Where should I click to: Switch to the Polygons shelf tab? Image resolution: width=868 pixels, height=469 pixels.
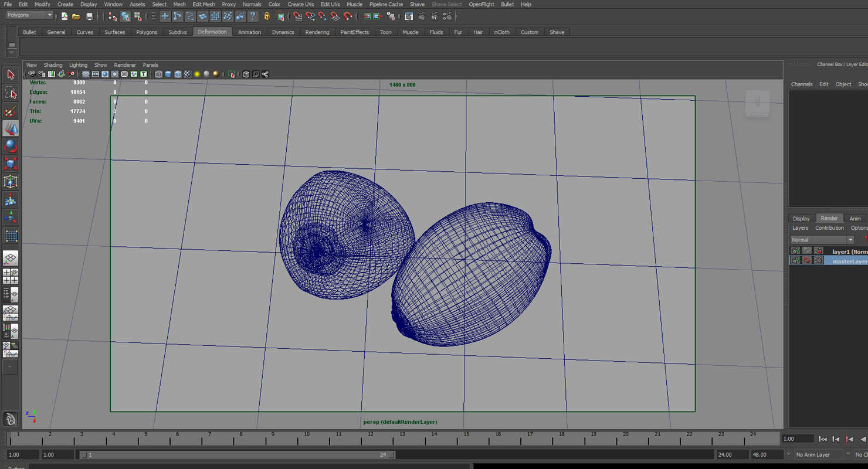point(147,32)
